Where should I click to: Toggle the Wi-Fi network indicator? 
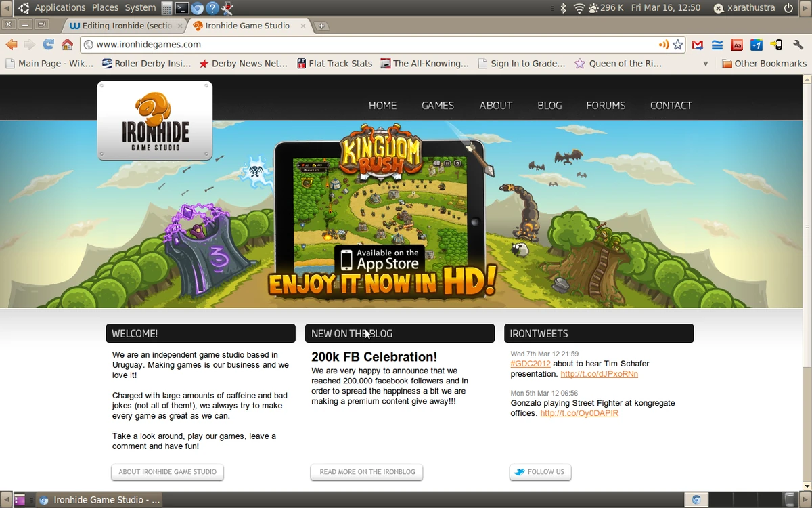pyautogui.click(x=579, y=8)
